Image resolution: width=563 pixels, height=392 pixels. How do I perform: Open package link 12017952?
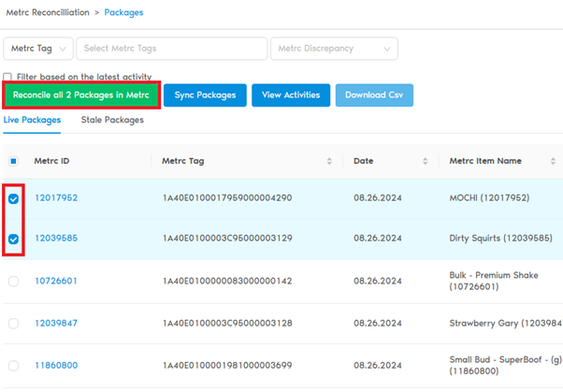coord(56,198)
